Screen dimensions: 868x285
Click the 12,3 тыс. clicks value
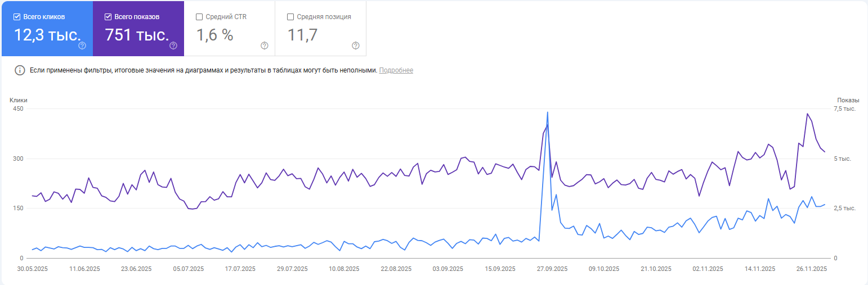coord(47,35)
